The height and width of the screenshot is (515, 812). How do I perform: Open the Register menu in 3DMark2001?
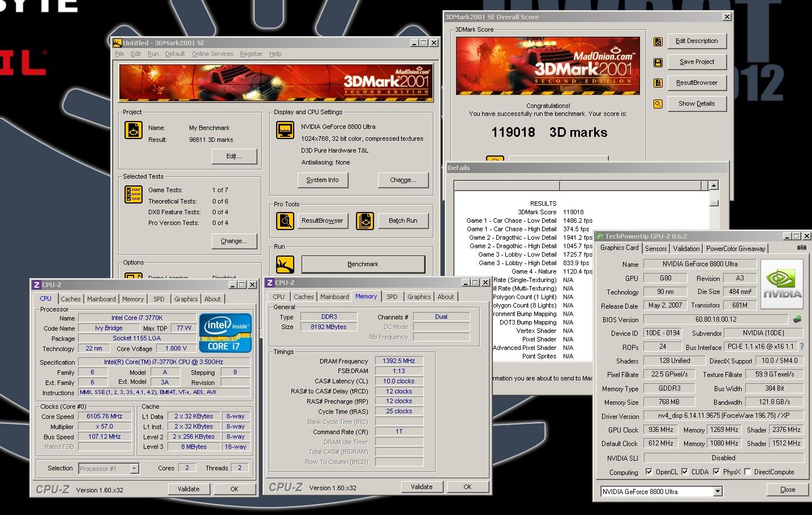(251, 54)
